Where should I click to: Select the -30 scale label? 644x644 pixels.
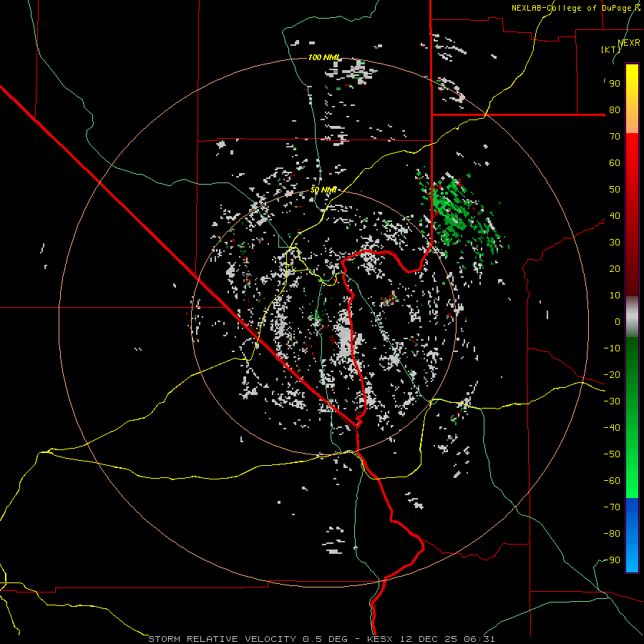click(612, 401)
